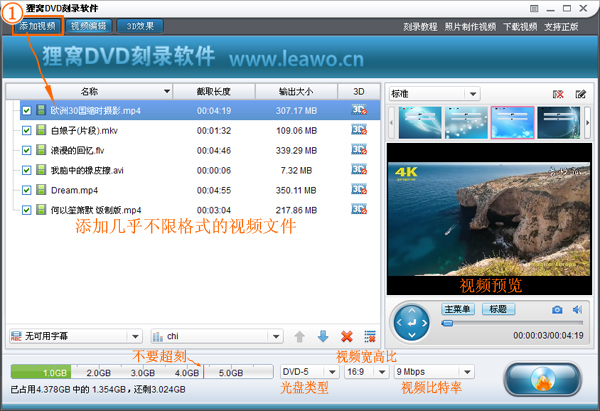Click 3D icon for Dream.mp4

[x=359, y=189]
